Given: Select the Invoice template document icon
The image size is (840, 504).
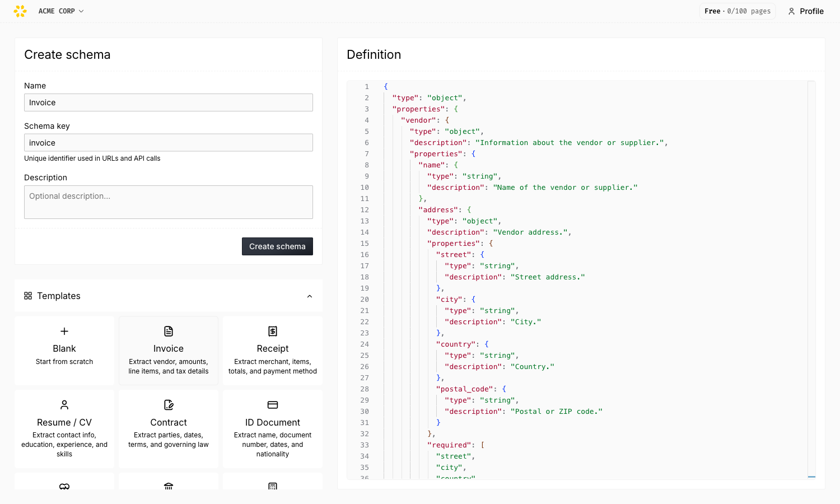Looking at the screenshot, I should tap(169, 331).
